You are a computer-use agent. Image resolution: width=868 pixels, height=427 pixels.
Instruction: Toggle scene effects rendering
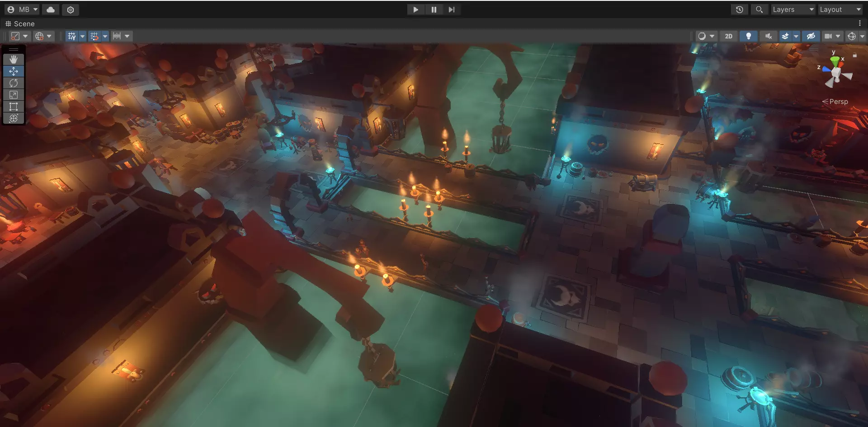(785, 36)
